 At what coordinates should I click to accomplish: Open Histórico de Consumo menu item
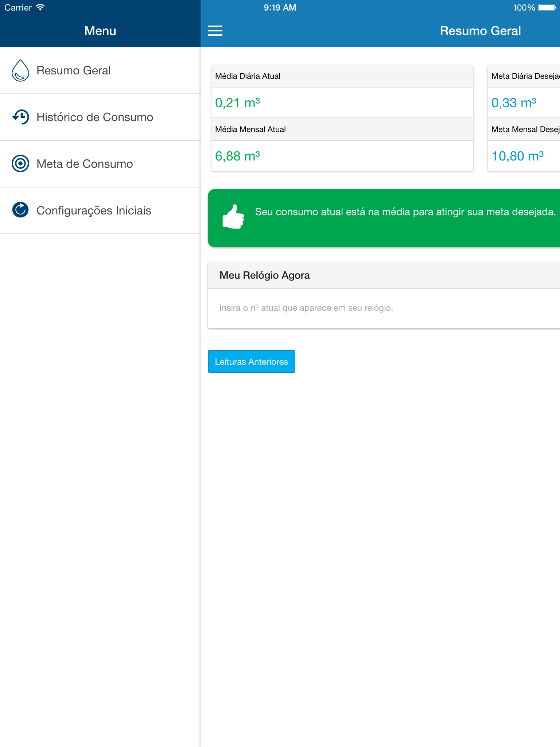[x=100, y=117]
